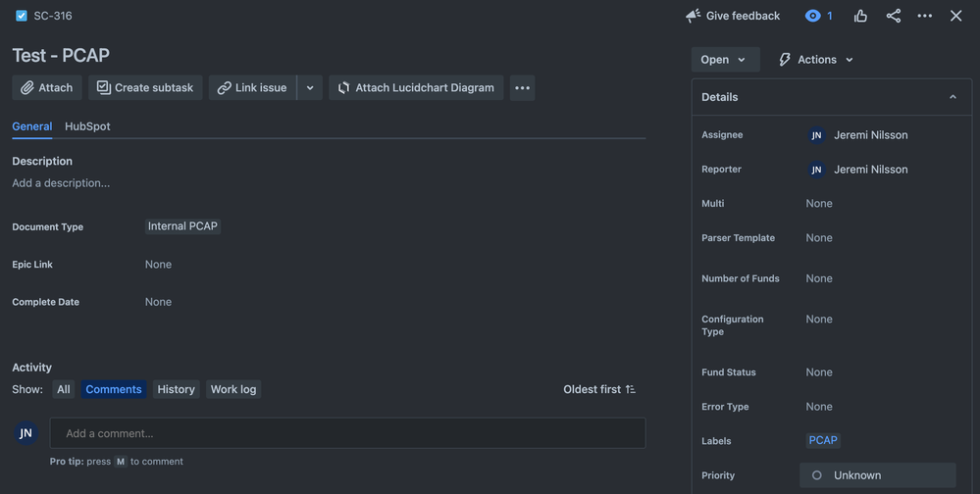Image resolution: width=980 pixels, height=494 pixels.
Task: Show only Comments in activity
Action: [114, 389]
